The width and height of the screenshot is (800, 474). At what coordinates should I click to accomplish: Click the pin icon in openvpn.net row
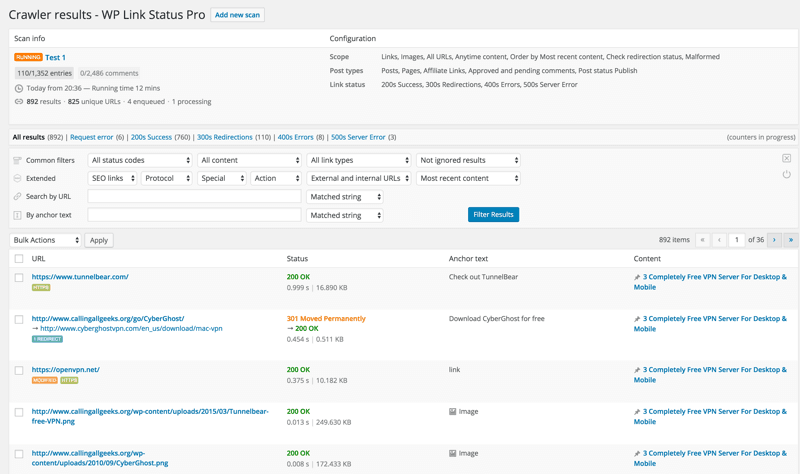pyautogui.click(x=637, y=370)
